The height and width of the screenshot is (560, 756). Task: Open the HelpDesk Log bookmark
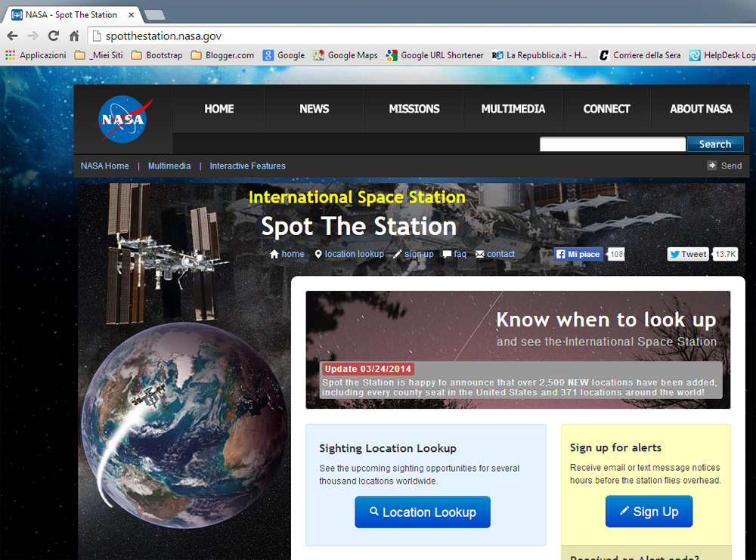pyautogui.click(x=722, y=55)
